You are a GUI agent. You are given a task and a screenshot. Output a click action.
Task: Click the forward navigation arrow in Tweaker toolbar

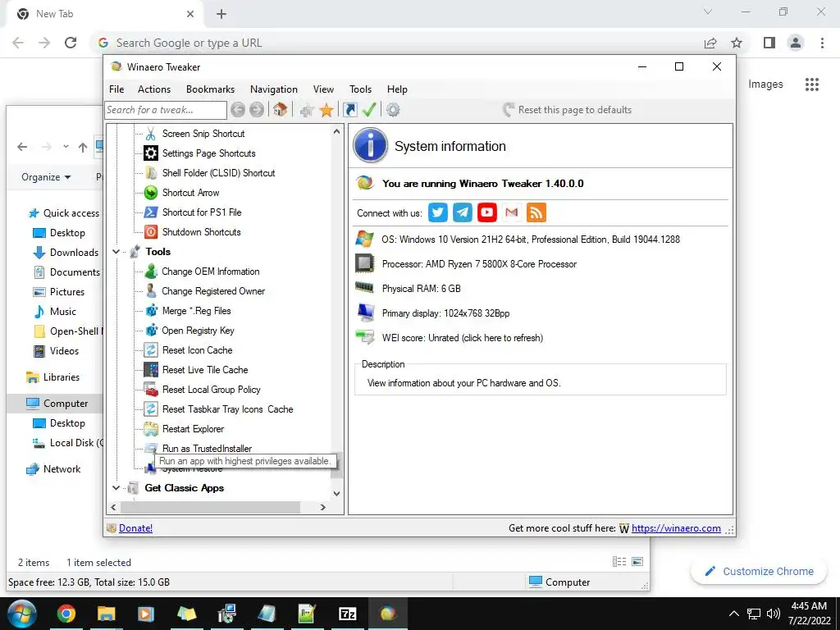pyautogui.click(x=257, y=110)
